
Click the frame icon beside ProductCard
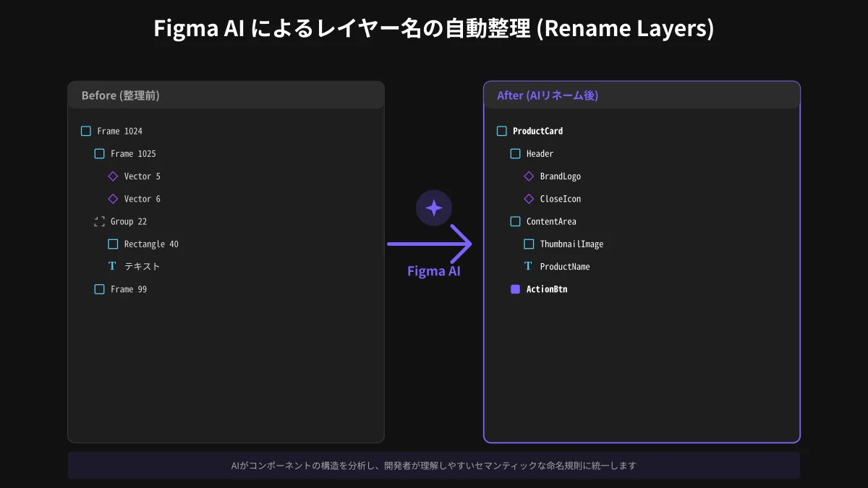[x=502, y=131]
